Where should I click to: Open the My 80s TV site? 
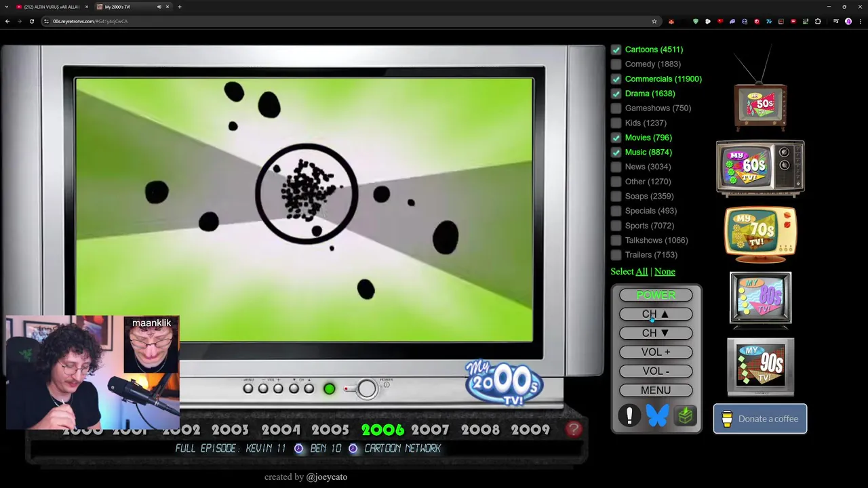point(760,300)
